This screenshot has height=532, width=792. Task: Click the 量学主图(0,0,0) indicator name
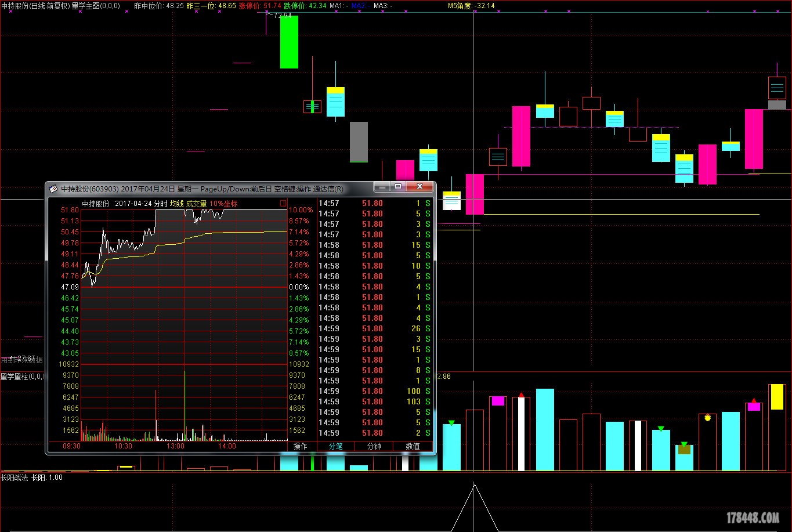pos(96,6)
